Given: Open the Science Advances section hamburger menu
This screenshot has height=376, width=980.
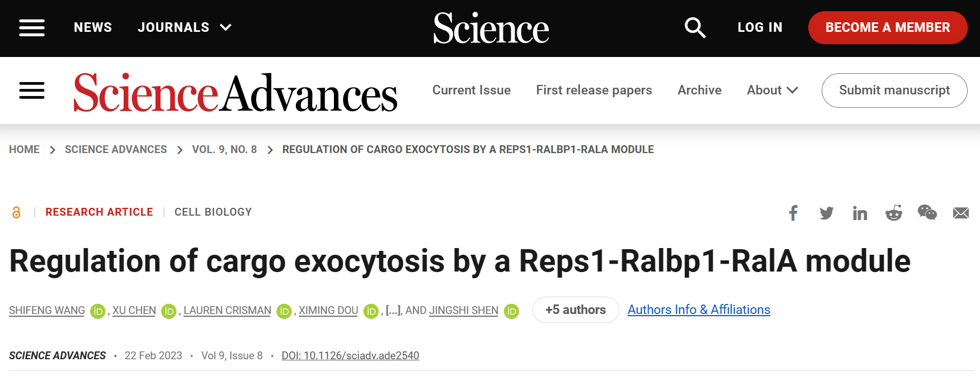Looking at the screenshot, I should click(32, 91).
